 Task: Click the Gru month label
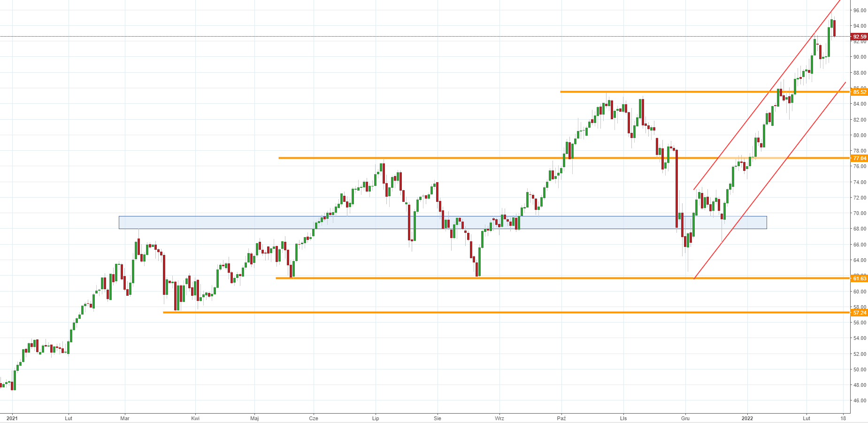[x=685, y=418]
